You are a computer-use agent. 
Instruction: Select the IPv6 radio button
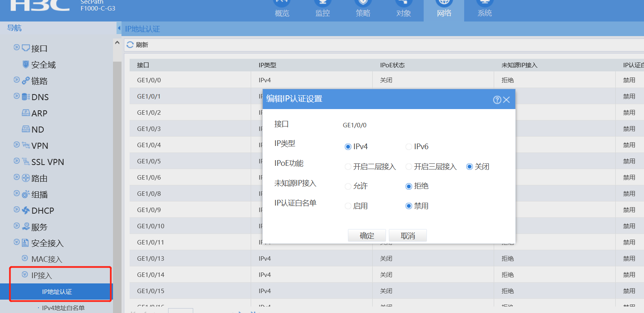tap(409, 147)
